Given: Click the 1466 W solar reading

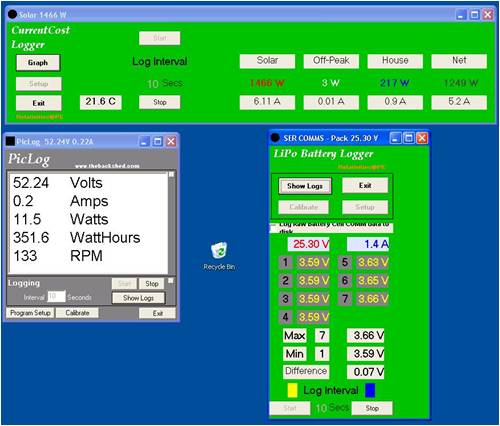Looking at the screenshot, I should click(x=267, y=83).
